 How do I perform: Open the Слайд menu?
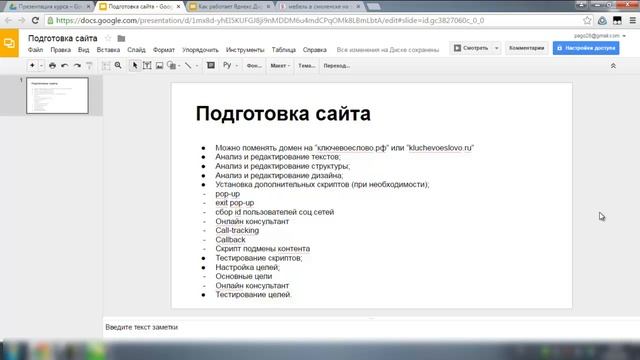tap(136, 50)
